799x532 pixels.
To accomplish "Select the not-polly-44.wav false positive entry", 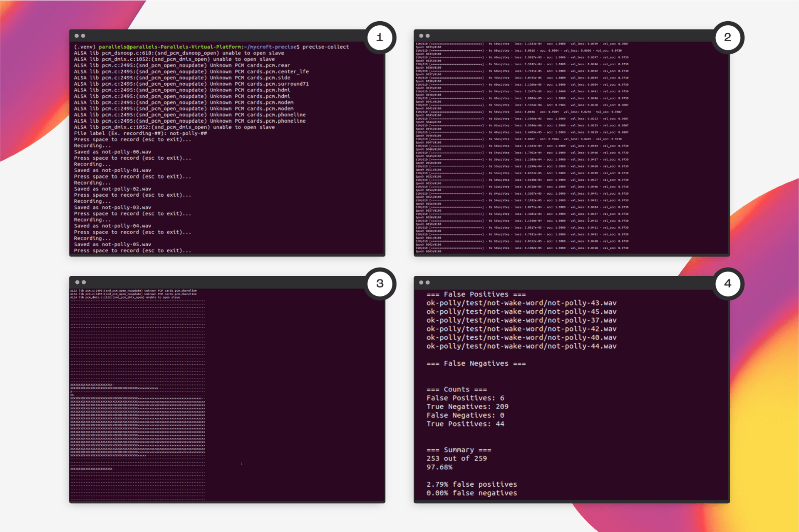I will click(x=521, y=346).
